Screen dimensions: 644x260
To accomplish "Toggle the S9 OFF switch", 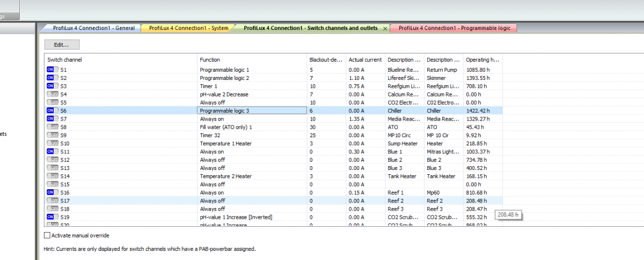I will [52, 135].
